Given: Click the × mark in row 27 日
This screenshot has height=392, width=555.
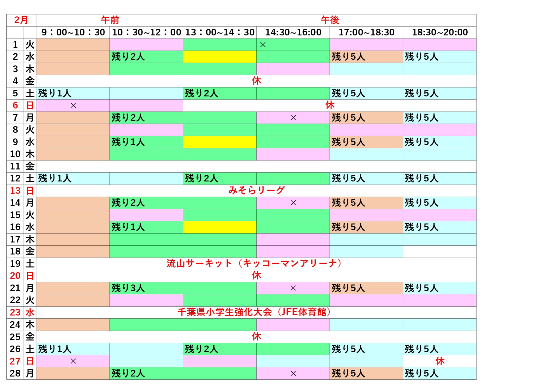Looking at the screenshot, I should click(x=73, y=361).
